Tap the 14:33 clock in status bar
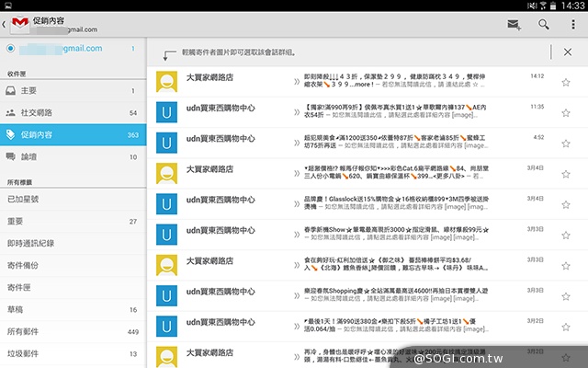Viewport: 588px width, 368px height. coord(572,6)
